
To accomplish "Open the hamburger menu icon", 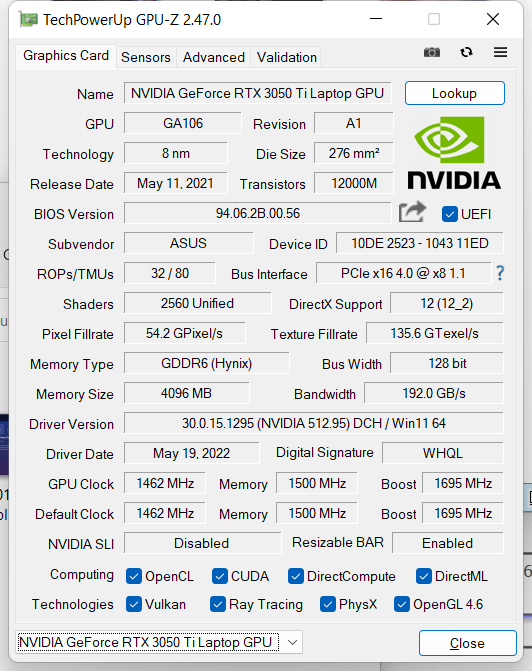I will coord(500,52).
